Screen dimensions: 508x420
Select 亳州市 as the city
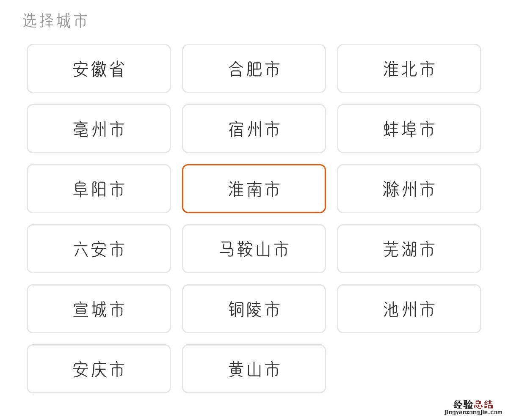tap(99, 129)
